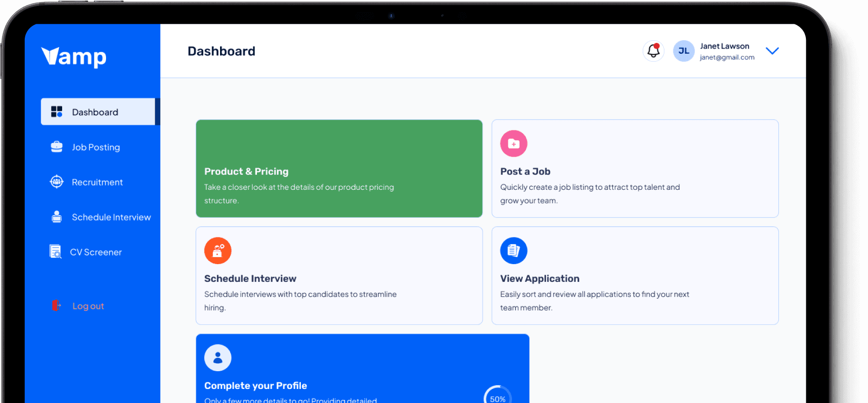The width and height of the screenshot is (868, 403).
Task: Open CV Screener from the sidebar
Action: 96,252
